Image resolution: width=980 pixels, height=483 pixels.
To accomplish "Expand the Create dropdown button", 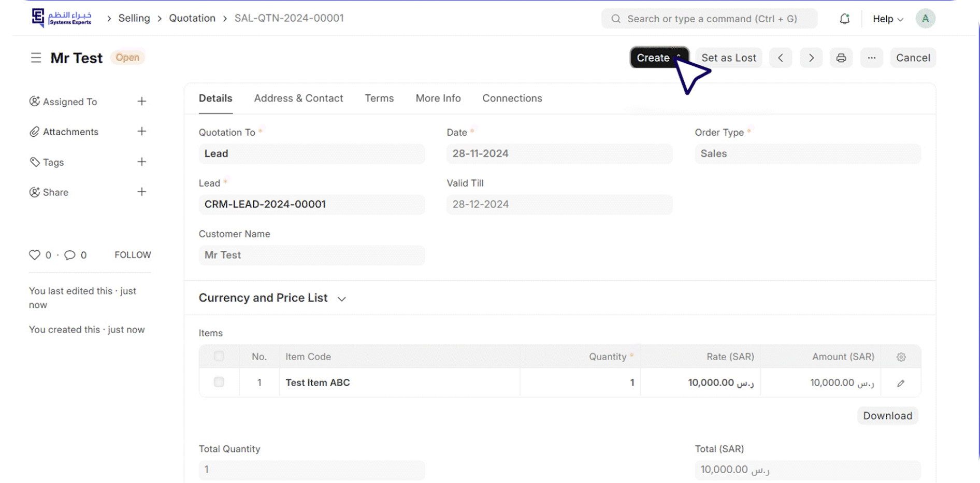I will [658, 58].
